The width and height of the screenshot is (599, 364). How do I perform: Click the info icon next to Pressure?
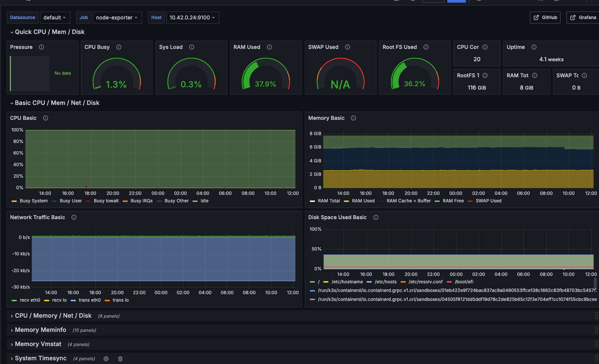(41, 47)
